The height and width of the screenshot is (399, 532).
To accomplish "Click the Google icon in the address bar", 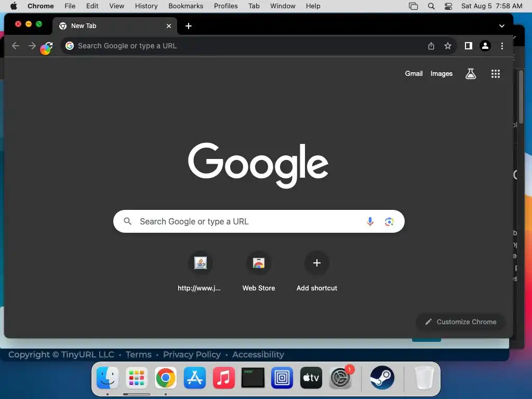I will click(x=70, y=46).
